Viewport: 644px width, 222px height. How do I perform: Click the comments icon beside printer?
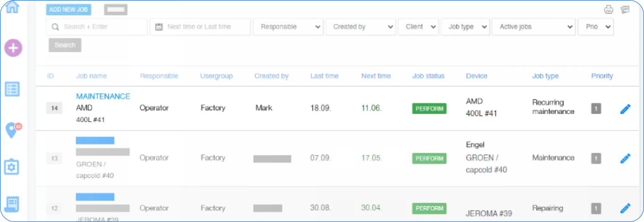(625, 10)
